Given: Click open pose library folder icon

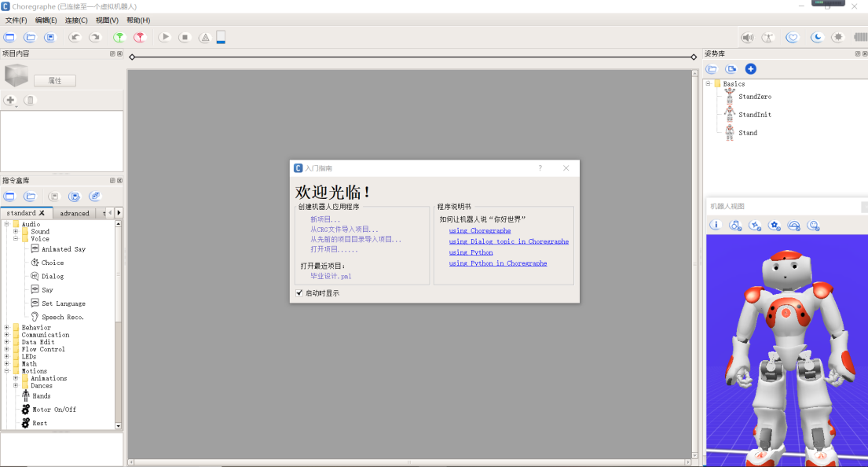Looking at the screenshot, I should pyautogui.click(x=712, y=68).
